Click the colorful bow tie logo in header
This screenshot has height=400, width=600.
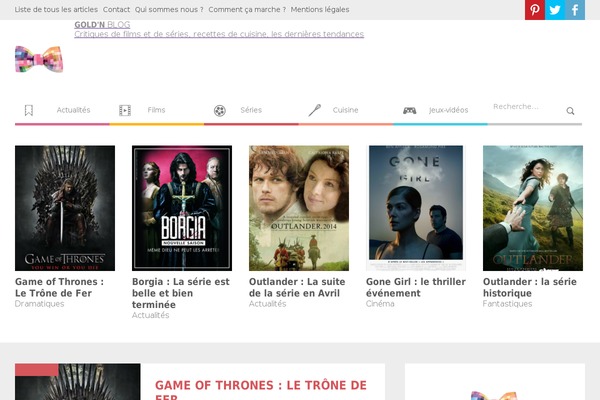click(x=39, y=59)
